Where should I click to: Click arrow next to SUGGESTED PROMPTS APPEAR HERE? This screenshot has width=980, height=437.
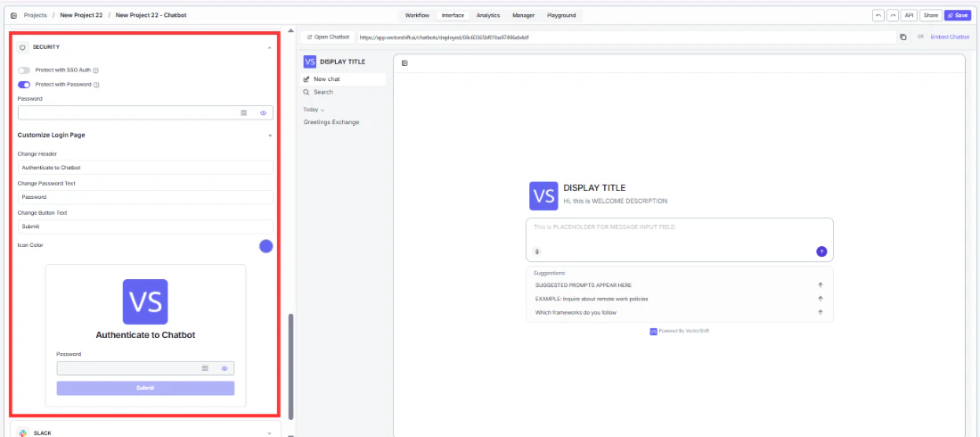tap(820, 284)
